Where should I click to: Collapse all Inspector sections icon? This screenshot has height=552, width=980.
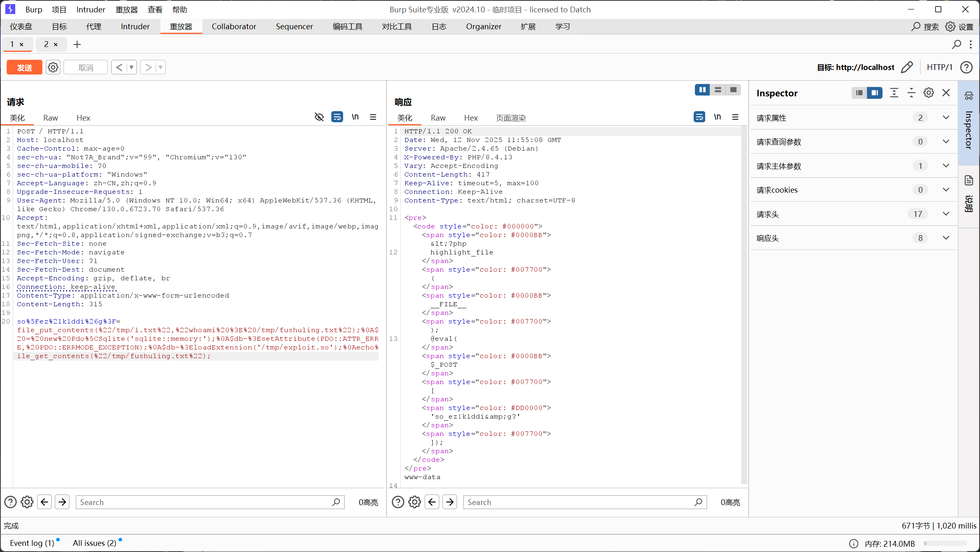(911, 93)
